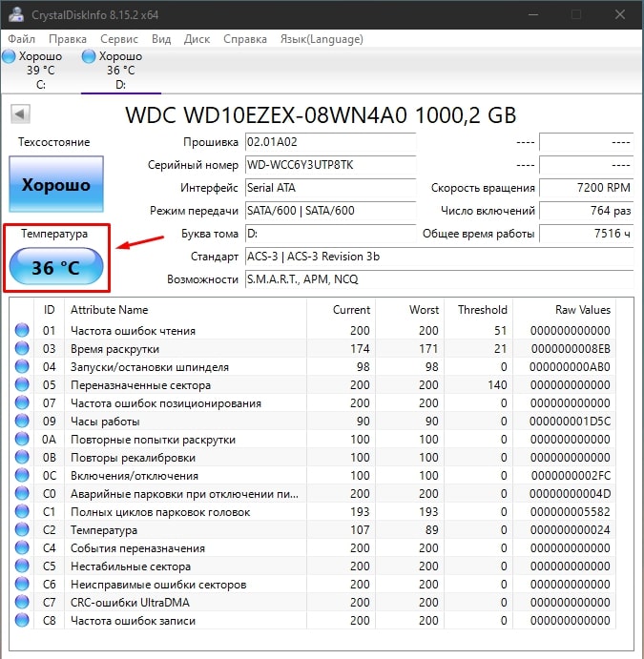Click status orb of attribute C2 row

tap(22, 529)
